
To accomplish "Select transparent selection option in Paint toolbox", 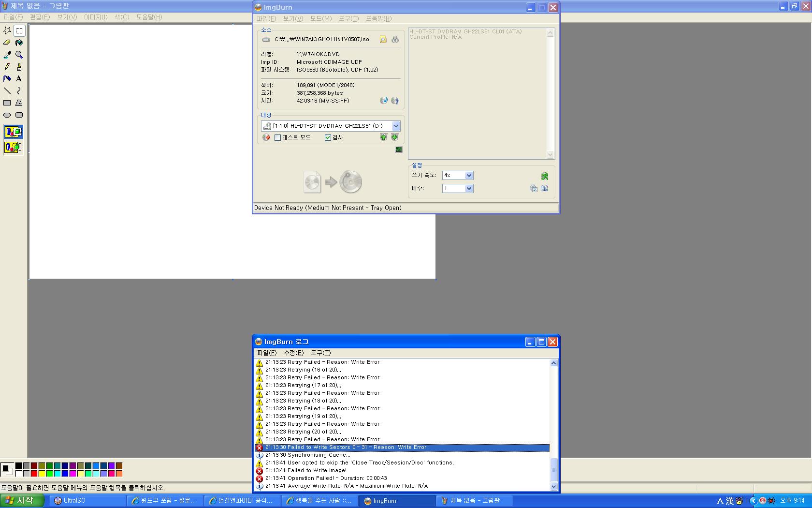I will click(x=13, y=147).
